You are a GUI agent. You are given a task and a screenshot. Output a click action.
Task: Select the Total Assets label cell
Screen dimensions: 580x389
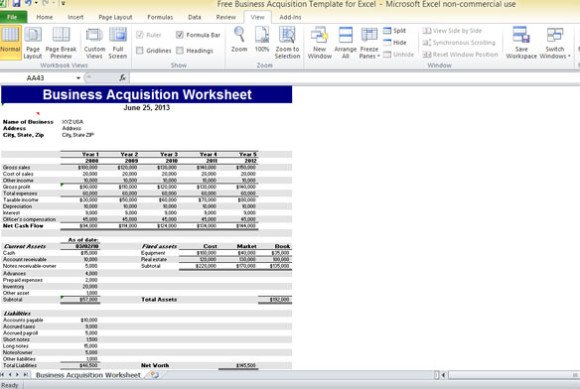pos(159,299)
